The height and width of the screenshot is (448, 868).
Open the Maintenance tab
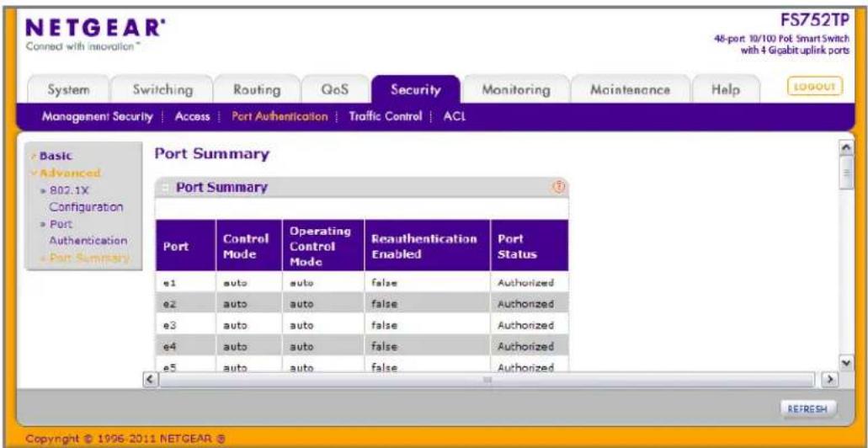tap(631, 90)
